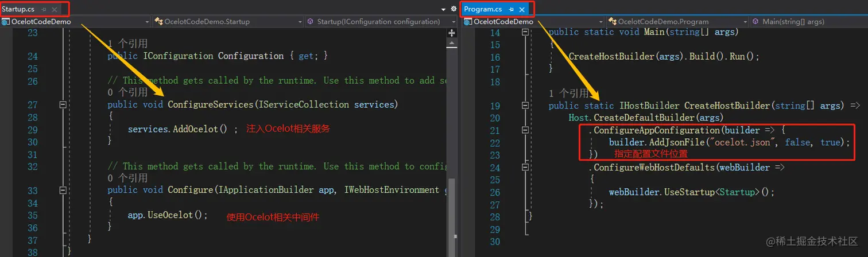Viewport: 868px width, 257px height.
Task: Click '0 个引用' above Configure method
Action: coord(127,178)
